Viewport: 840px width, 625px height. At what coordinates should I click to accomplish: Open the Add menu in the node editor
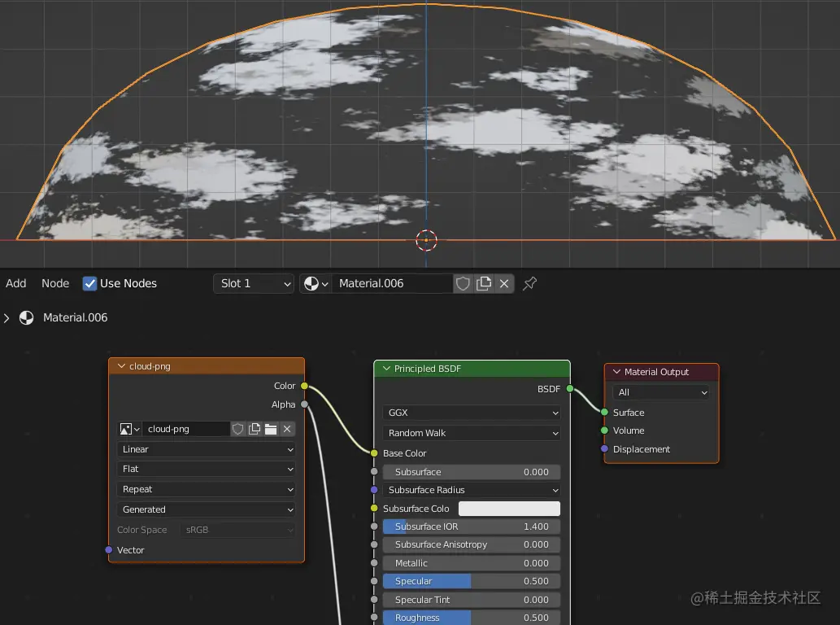[x=16, y=283]
